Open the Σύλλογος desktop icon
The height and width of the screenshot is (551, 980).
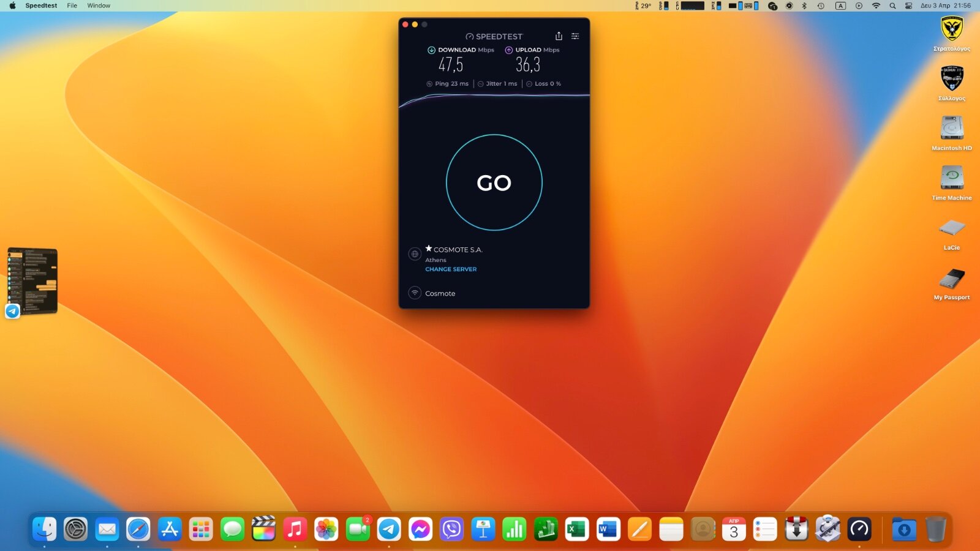(952, 83)
